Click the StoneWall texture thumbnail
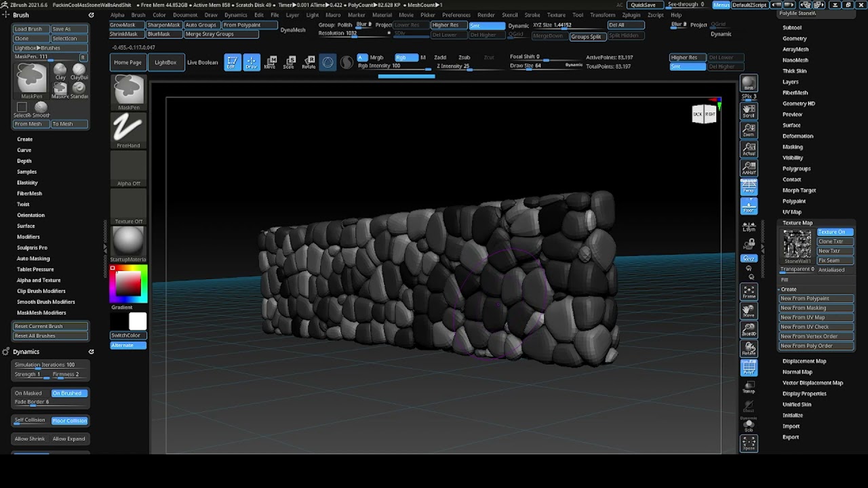This screenshot has height=488, width=868. [797, 244]
